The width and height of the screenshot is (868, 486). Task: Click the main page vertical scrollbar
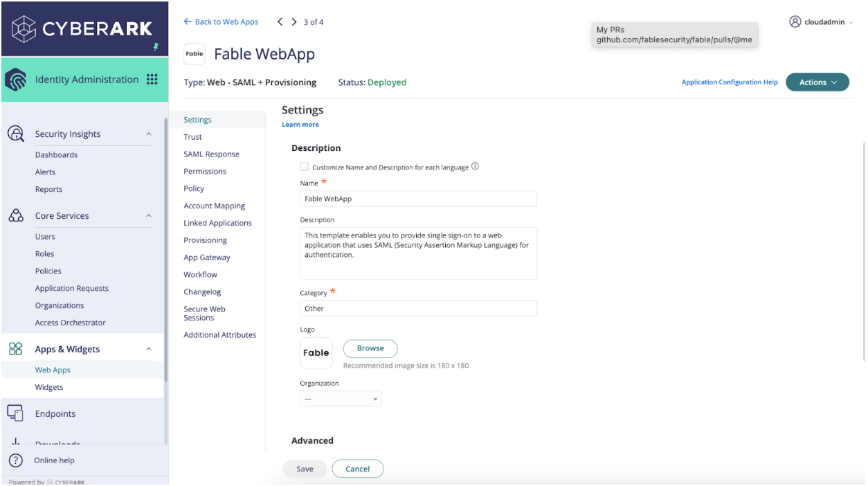click(864, 251)
